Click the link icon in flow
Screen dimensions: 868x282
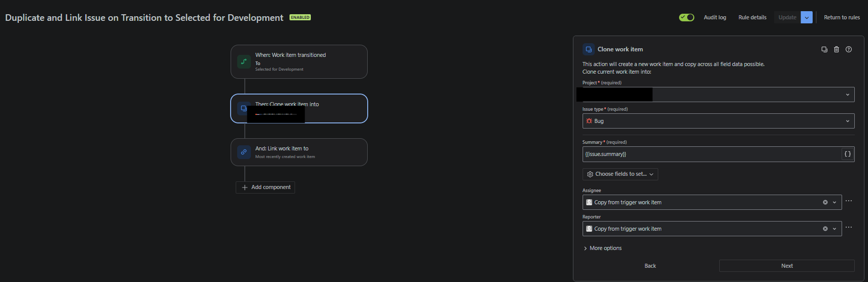point(244,152)
